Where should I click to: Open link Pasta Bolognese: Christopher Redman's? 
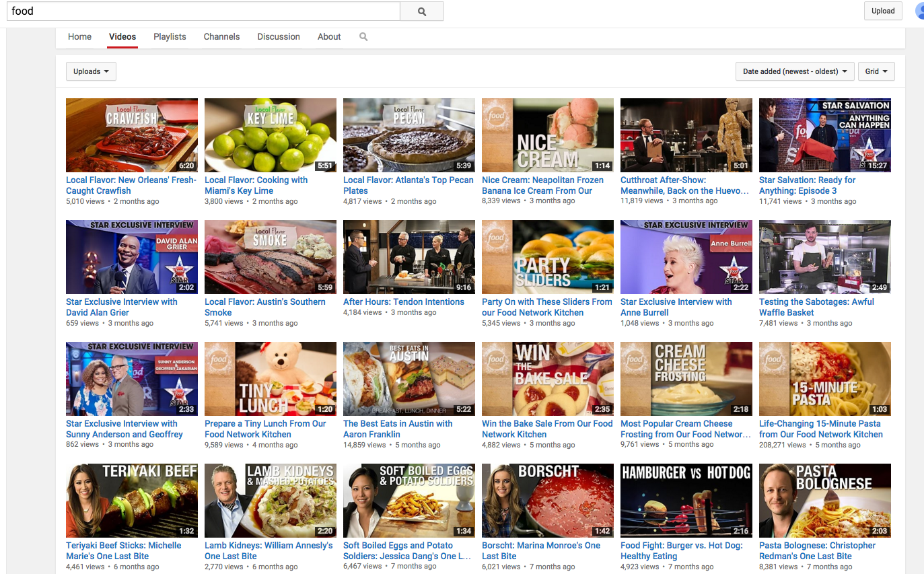[x=818, y=551]
